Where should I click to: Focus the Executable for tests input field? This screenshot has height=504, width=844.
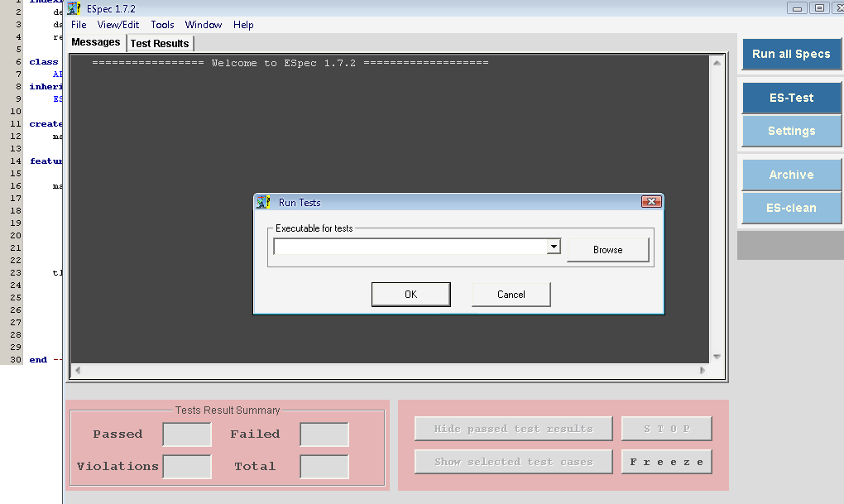(x=410, y=247)
